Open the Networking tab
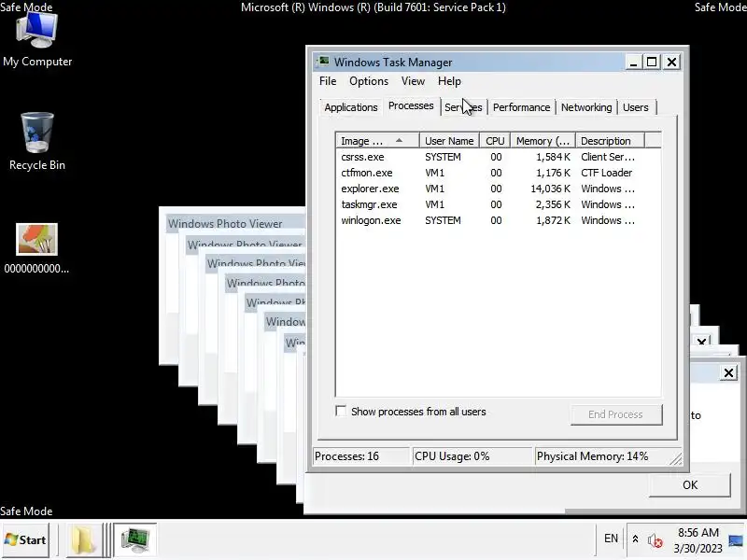747x560 pixels. click(x=586, y=107)
